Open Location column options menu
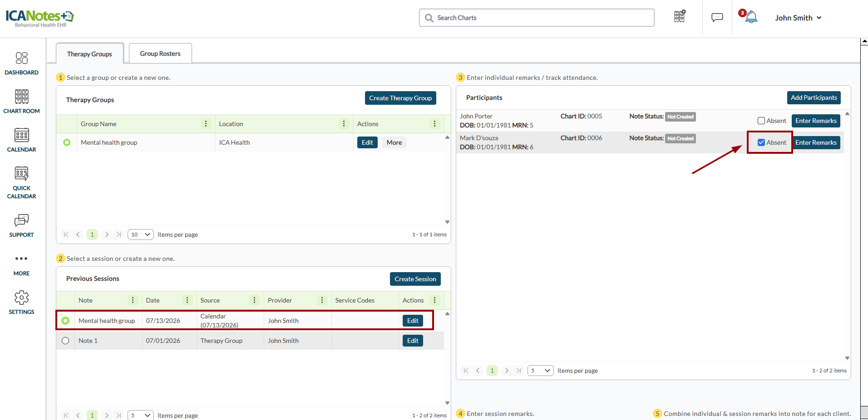 344,124
